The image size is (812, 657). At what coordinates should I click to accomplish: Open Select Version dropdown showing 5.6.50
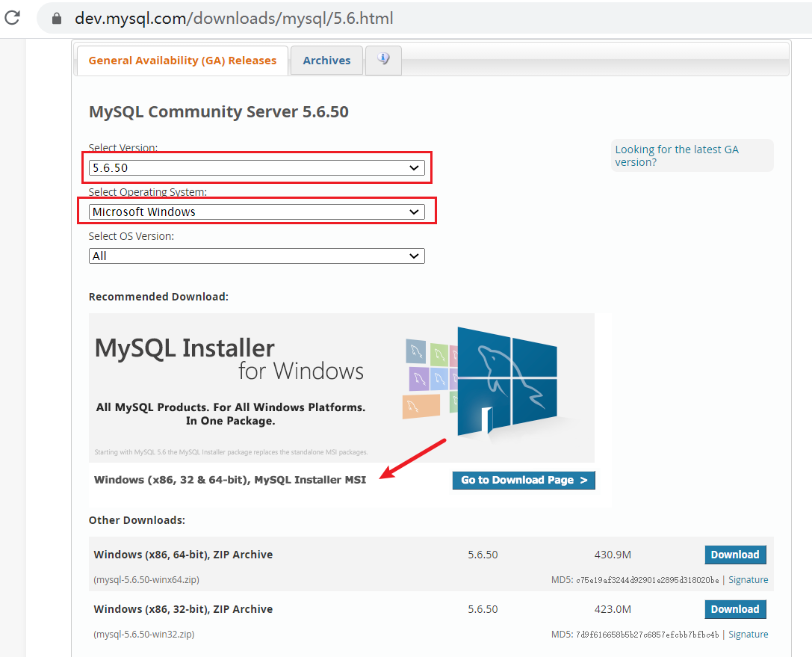coord(257,168)
